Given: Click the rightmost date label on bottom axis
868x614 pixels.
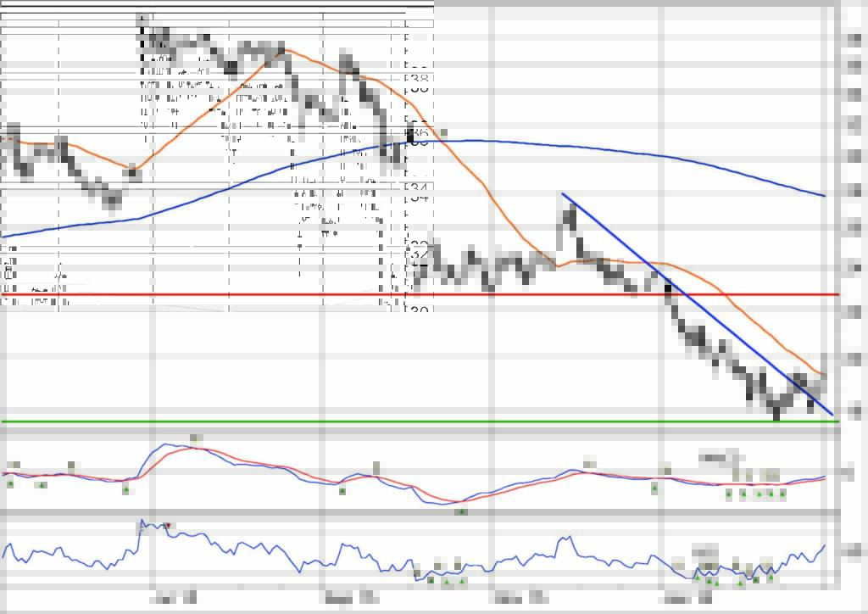Looking at the screenshot, I should tap(687, 599).
